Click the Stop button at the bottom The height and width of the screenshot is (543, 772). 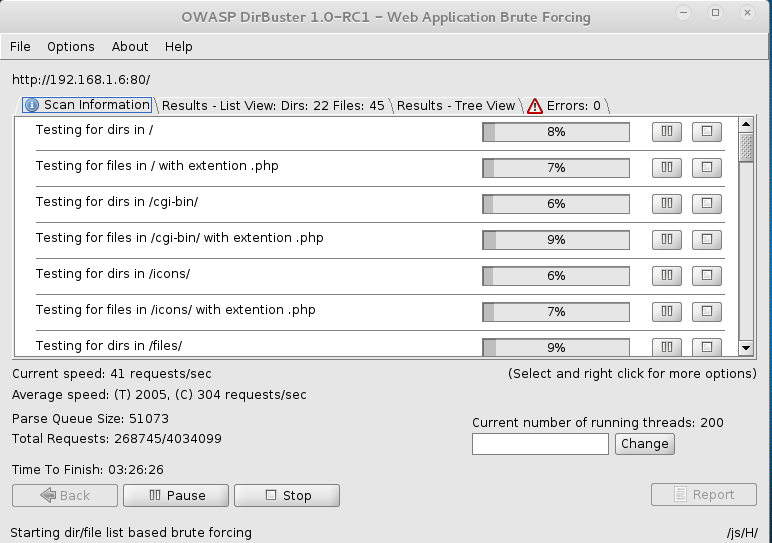pyautogui.click(x=287, y=495)
